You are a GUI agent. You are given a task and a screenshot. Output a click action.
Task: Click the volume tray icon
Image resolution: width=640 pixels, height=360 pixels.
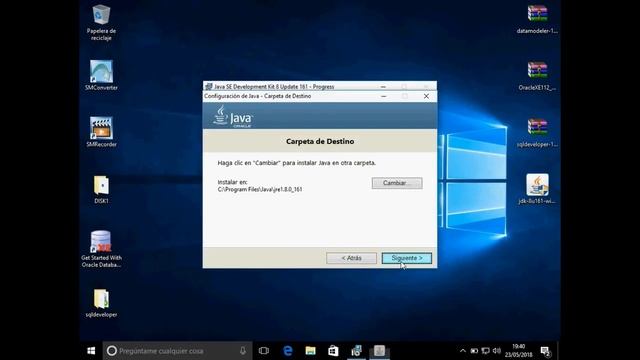(497, 351)
